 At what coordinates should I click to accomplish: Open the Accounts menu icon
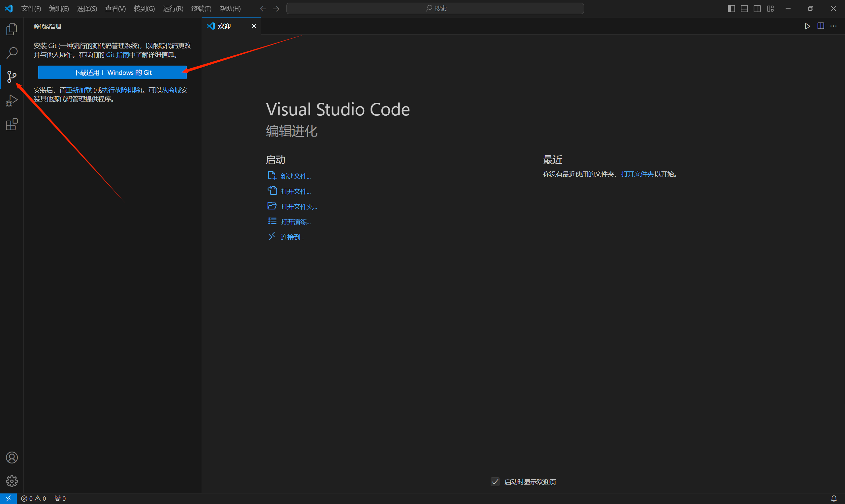12,458
